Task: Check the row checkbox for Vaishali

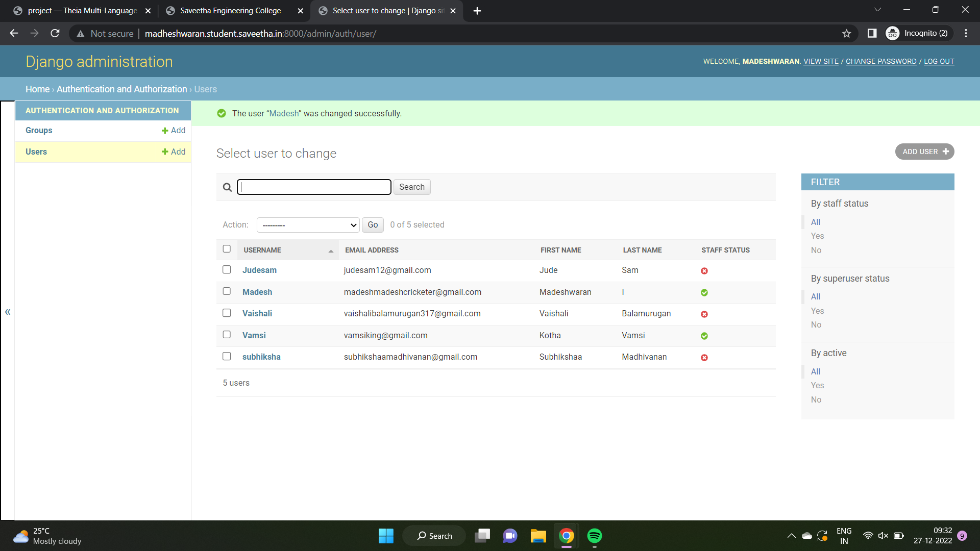Action: (x=227, y=313)
